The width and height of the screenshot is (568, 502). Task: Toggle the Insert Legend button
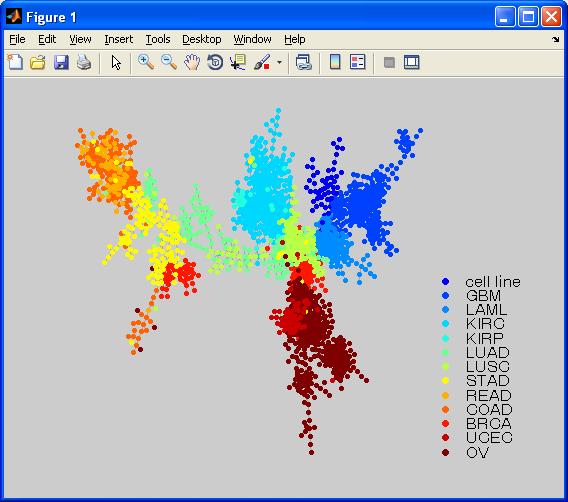coord(358,62)
